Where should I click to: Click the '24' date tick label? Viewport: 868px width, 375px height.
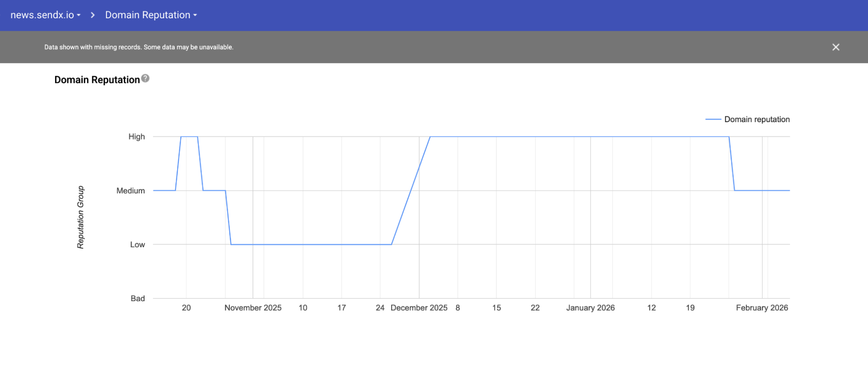tap(380, 308)
